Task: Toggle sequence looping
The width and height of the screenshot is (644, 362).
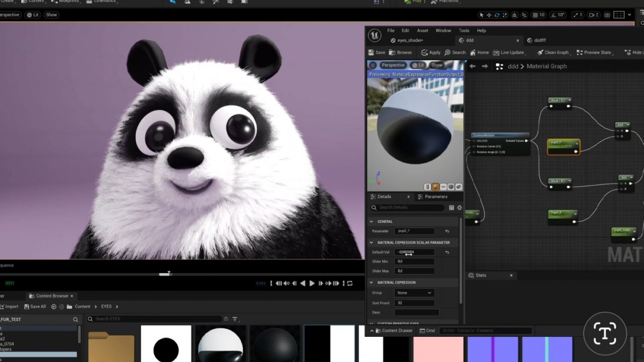Action: (350, 284)
